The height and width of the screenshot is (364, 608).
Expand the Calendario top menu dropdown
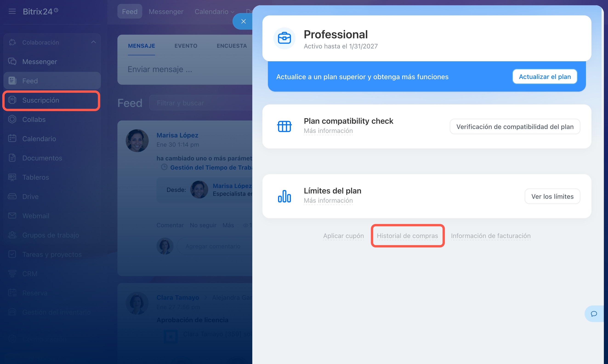(x=214, y=11)
